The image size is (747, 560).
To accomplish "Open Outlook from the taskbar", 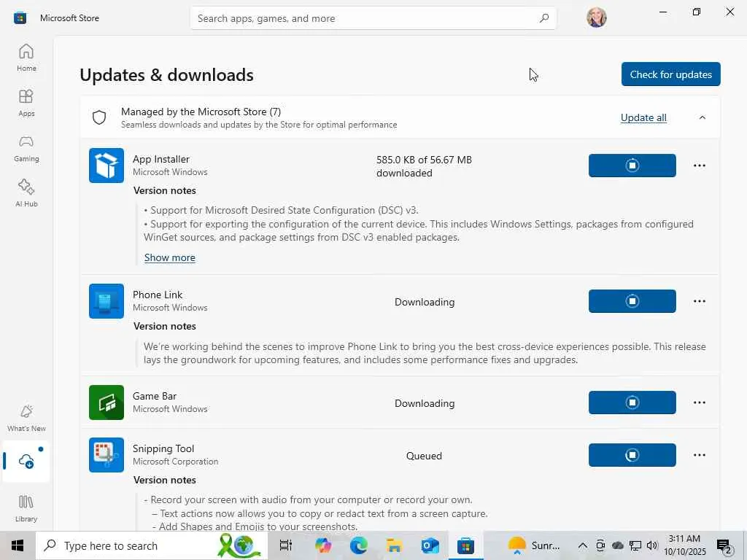I will tap(430, 545).
